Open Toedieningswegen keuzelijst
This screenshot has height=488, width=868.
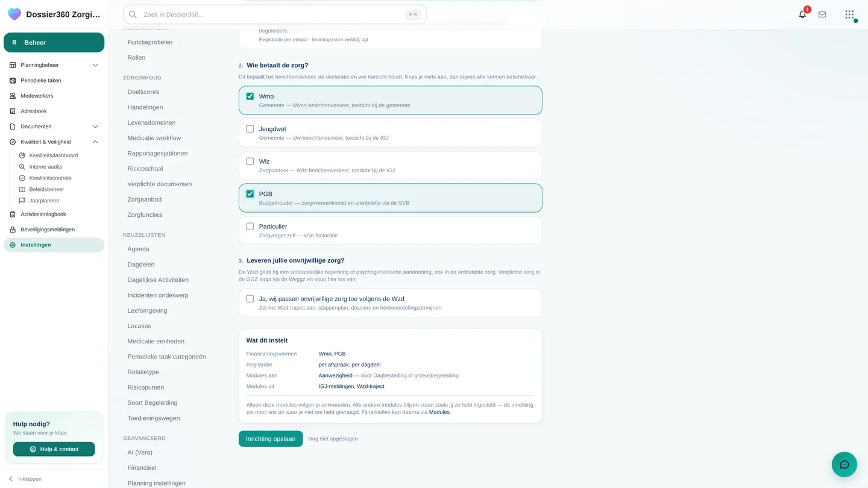point(154,418)
